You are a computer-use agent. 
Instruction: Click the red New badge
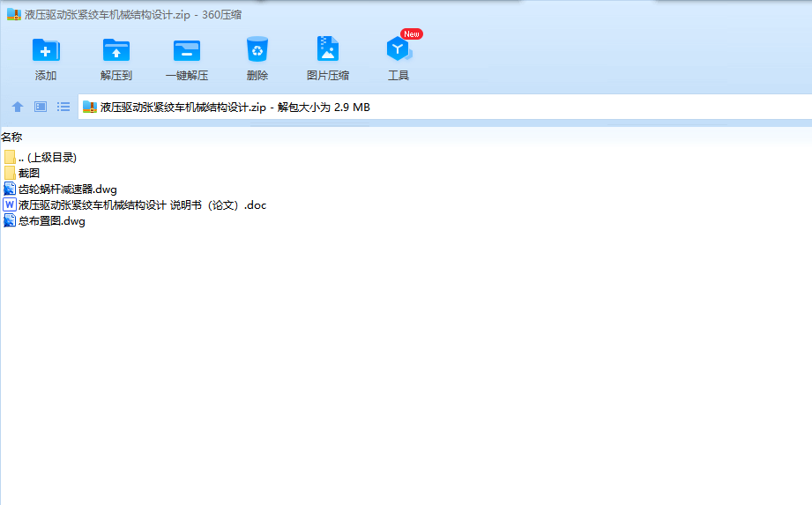click(x=412, y=34)
